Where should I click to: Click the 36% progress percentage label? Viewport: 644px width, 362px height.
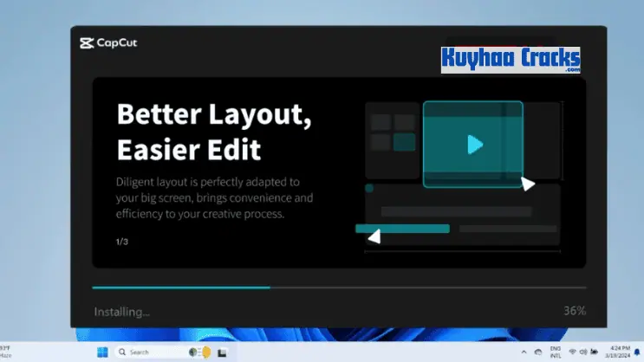[574, 310]
